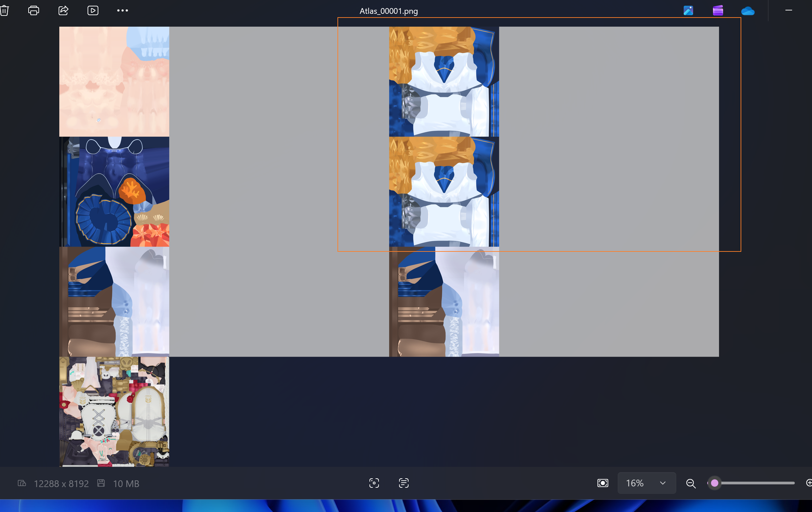Open the Share option

[63, 10]
